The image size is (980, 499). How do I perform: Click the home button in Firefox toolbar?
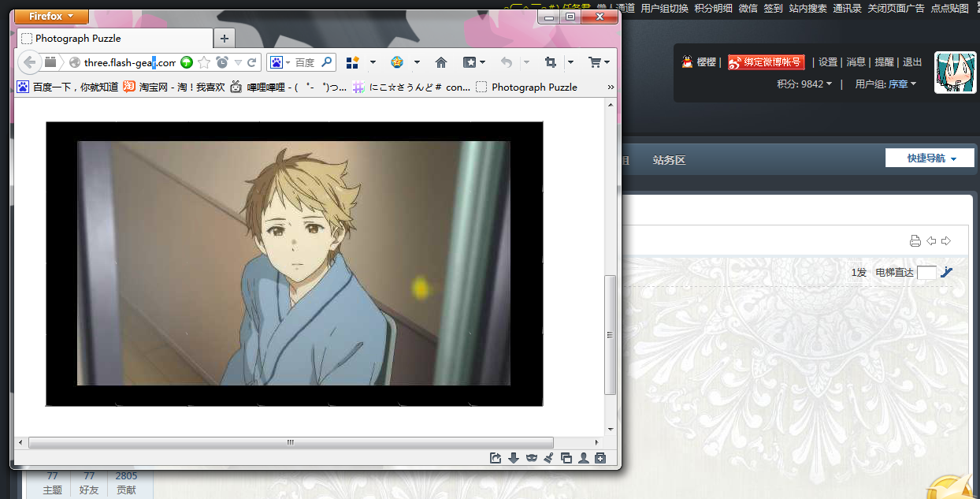441,62
